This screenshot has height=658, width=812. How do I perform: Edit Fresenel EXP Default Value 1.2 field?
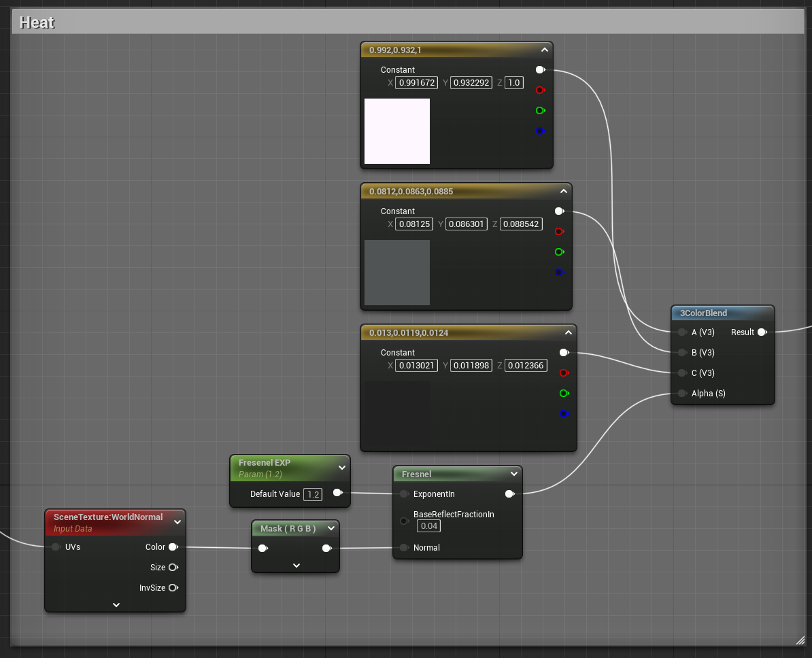pyautogui.click(x=313, y=494)
